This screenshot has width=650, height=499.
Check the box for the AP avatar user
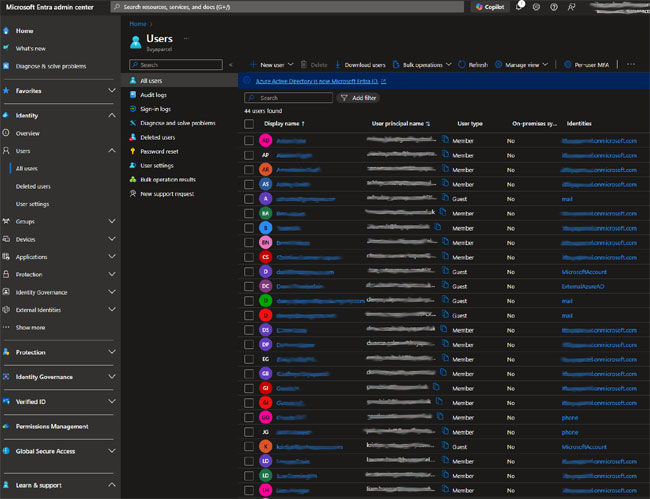(249, 155)
